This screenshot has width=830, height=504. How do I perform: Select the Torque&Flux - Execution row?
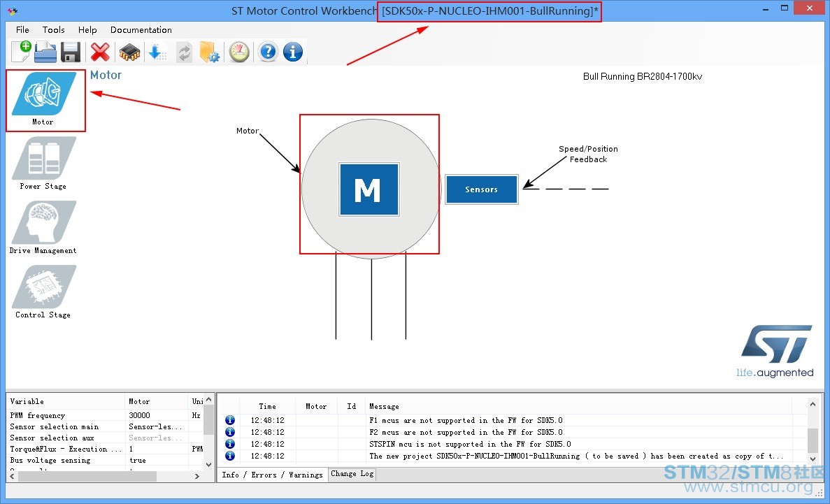(105, 449)
